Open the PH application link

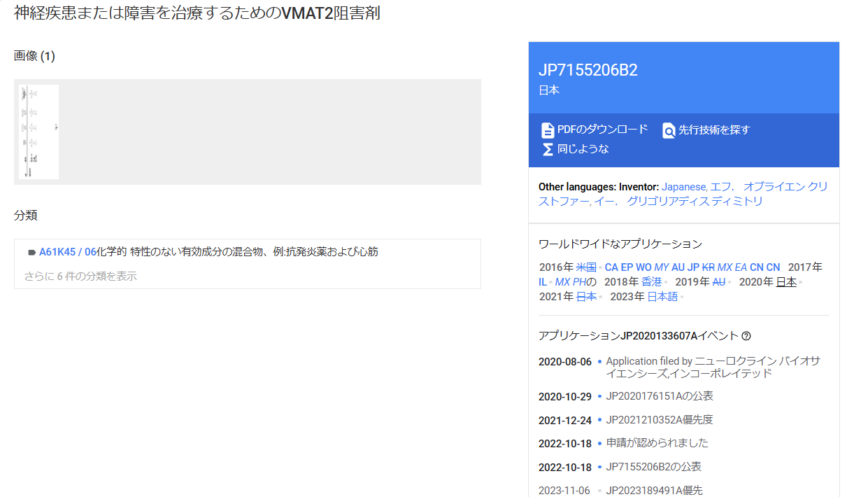point(579,282)
